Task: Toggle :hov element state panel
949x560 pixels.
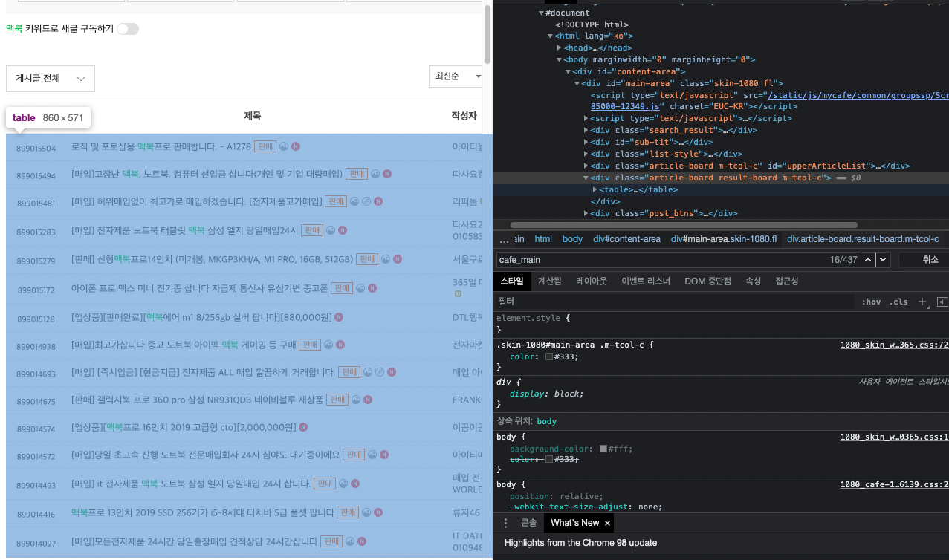Action: (x=871, y=302)
